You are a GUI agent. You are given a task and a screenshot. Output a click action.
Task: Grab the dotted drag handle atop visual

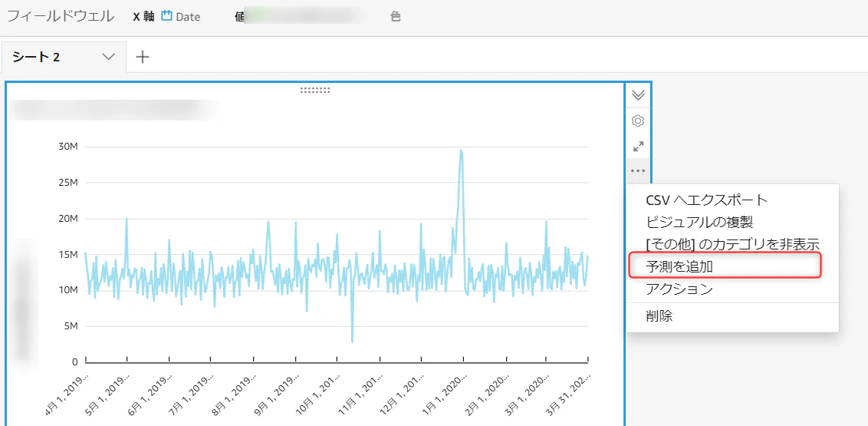[x=315, y=90]
